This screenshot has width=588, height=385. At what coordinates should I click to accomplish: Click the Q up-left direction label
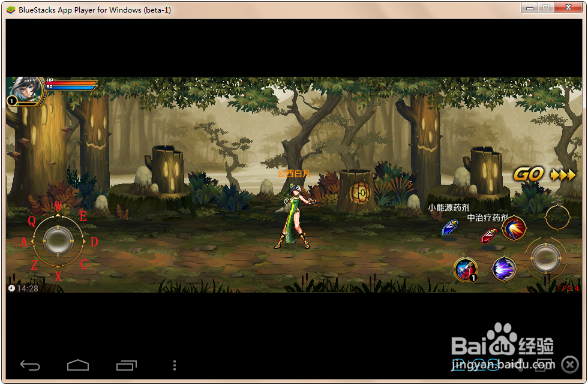tap(32, 221)
